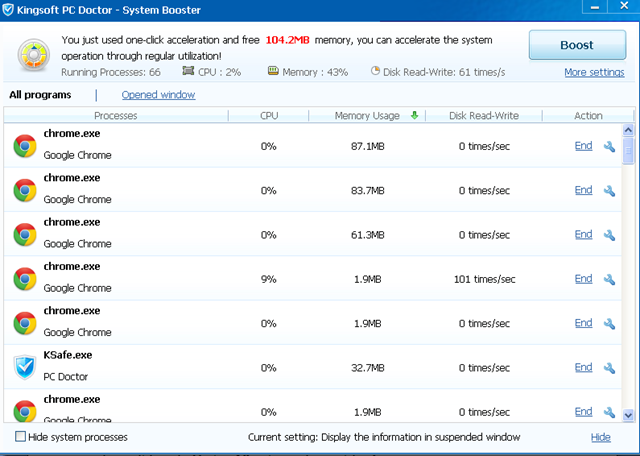This screenshot has height=456, width=640.
Task: Open the More settings link
Action: point(594,72)
